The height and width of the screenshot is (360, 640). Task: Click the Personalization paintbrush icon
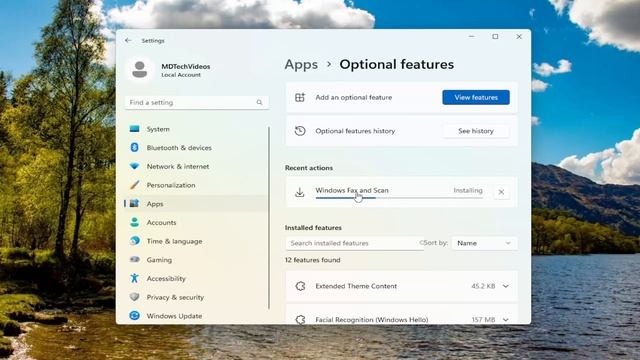[x=134, y=185]
